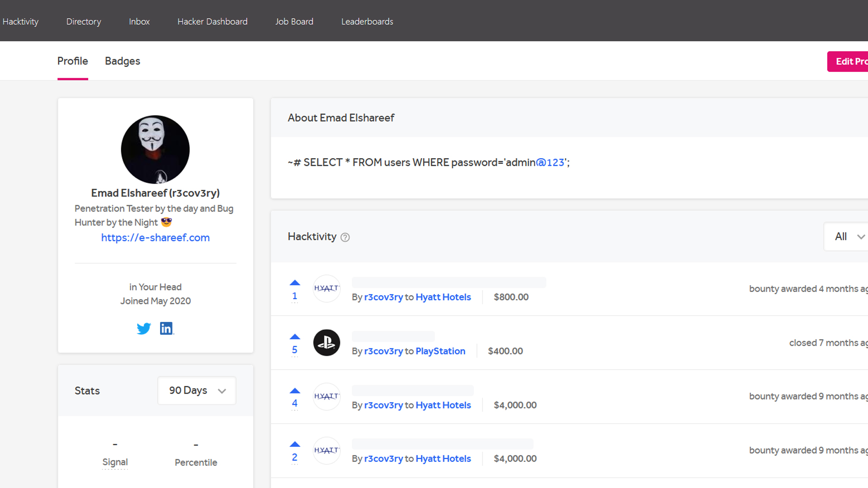Upvote the PlayStation report
This screenshot has height=488, width=868.
click(x=295, y=336)
